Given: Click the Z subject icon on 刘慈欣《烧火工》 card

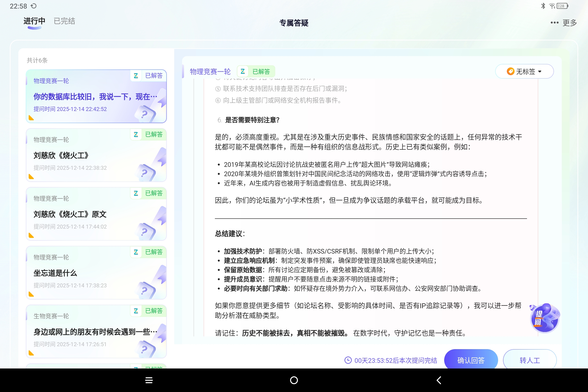Looking at the screenshot, I should click(x=136, y=135).
